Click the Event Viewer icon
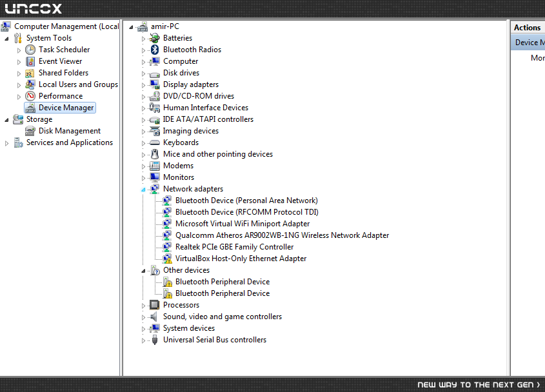545x392 pixels. pos(30,61)
